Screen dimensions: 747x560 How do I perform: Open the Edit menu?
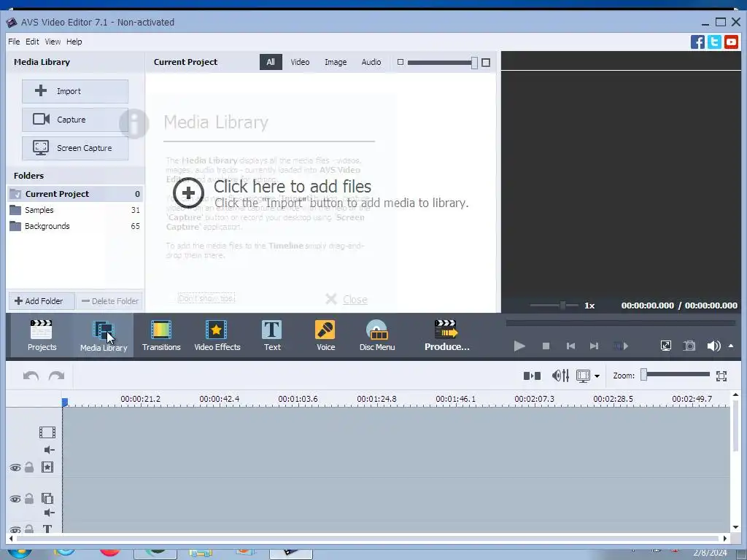[x=32, y=42]
